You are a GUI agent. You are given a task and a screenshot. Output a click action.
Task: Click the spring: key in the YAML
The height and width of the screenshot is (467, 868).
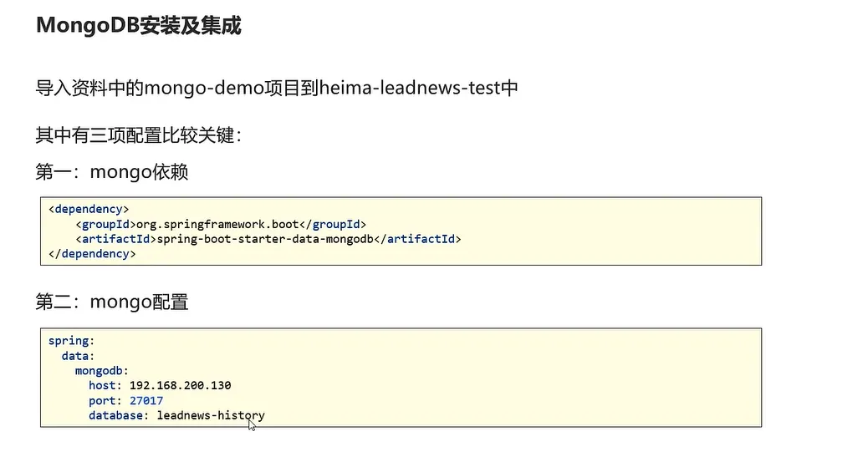(x=71, y=341)
